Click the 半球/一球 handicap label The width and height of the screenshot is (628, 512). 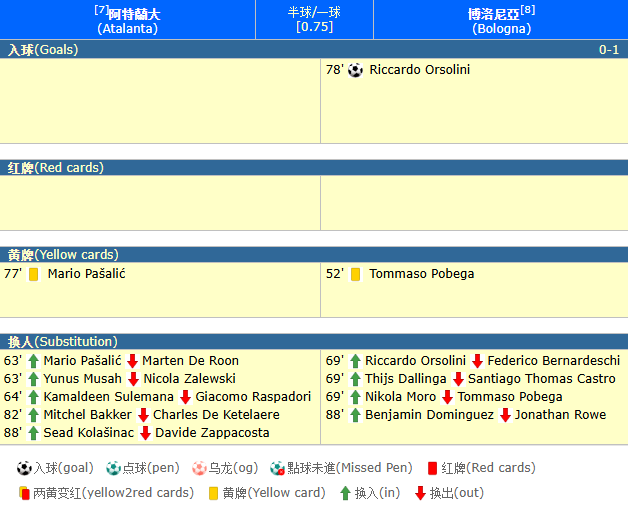(314, 12)
